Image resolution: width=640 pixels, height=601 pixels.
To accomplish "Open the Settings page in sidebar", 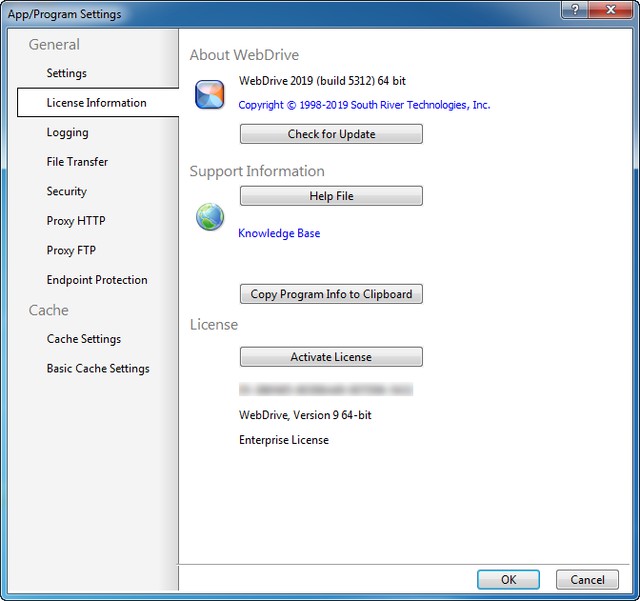I will click(66, 73).
